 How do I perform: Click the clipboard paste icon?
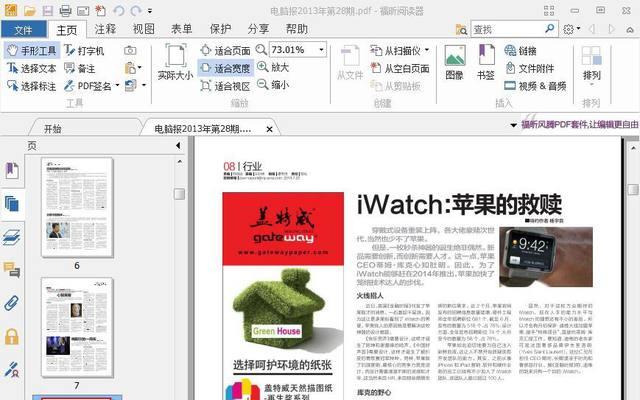(130, 68)
